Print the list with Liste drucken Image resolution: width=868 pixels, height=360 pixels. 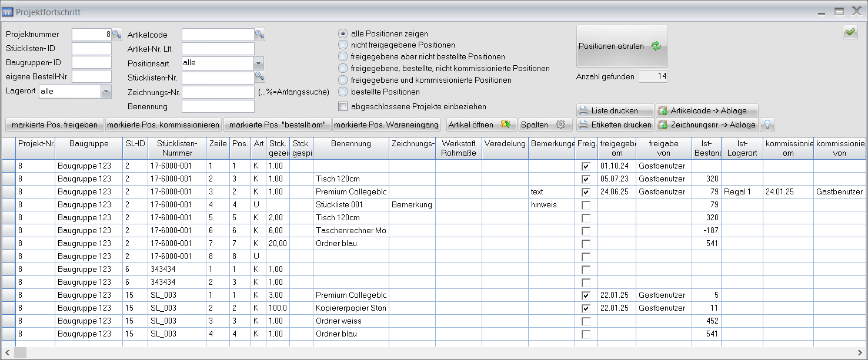(615, 110)
